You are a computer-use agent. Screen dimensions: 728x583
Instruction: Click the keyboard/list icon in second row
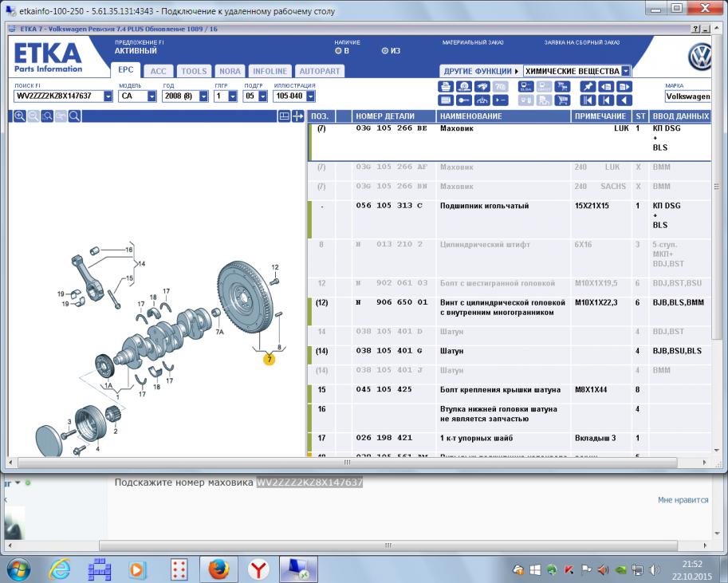[446, 100]
